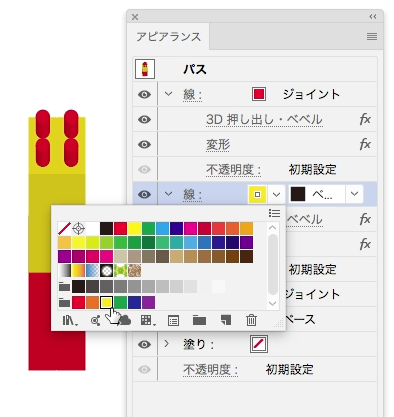Click fx icon on 3D 押し出し・ベベル row
The height and width of the screenshot is (417, 394).
365,119
